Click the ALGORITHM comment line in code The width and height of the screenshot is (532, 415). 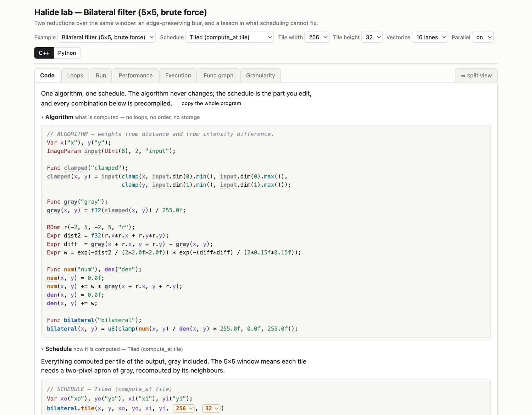160,134
